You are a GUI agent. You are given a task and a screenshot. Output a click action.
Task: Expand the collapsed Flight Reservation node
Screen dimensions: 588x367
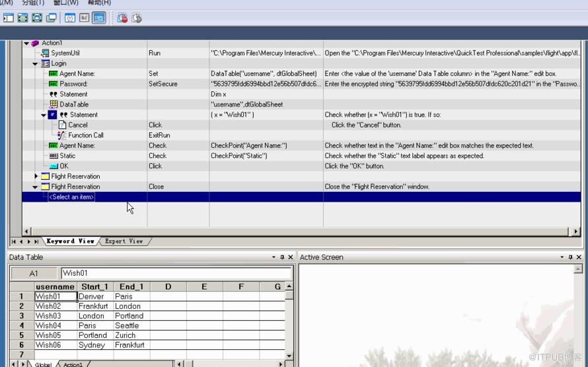(x=36, y=176)
